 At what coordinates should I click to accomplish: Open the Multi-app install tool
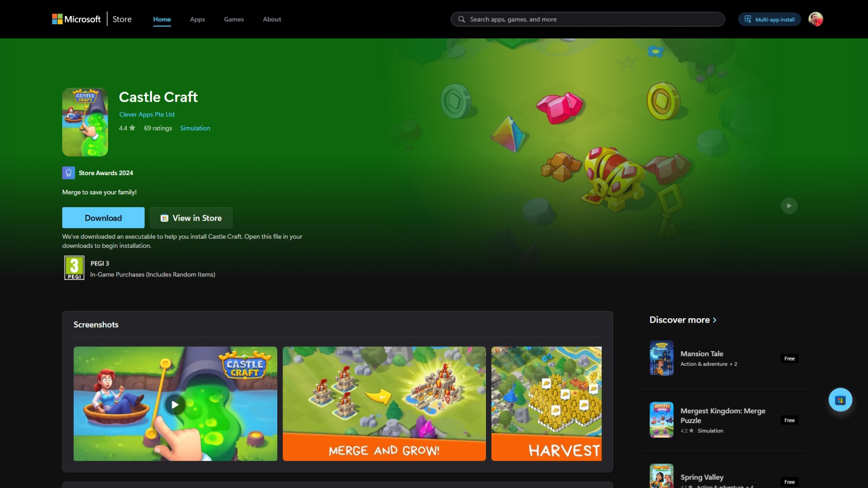pos(769,19)
